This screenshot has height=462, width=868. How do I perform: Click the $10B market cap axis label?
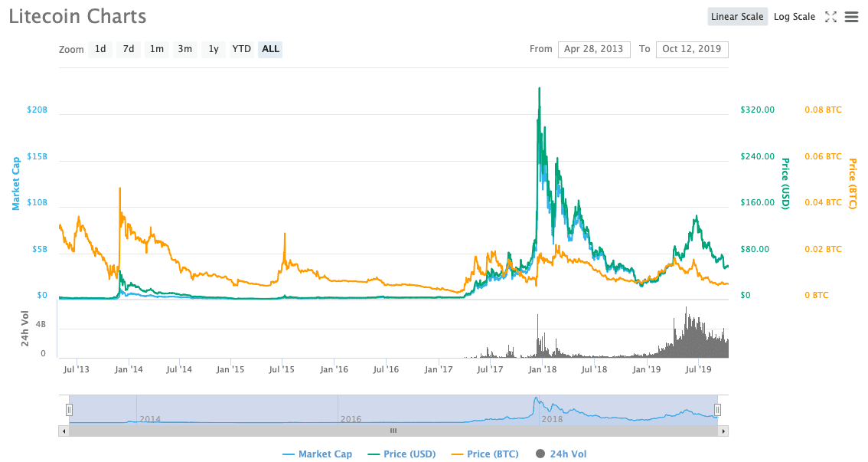point(37,202)
